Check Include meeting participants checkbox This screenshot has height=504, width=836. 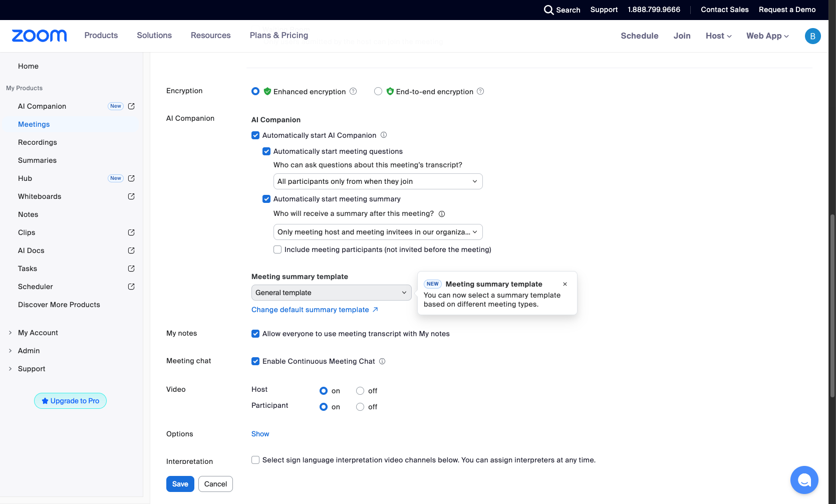pyautogui.click(x=277, y=249)
